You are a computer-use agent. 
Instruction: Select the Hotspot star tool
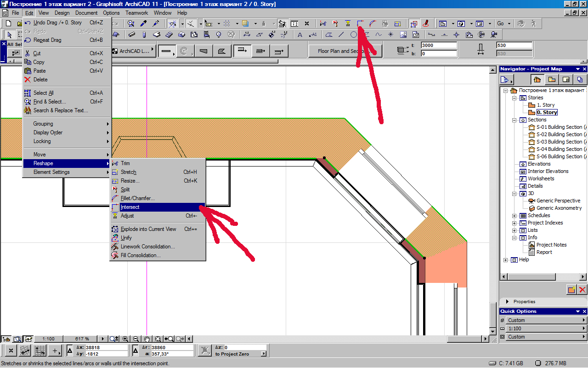391,34
